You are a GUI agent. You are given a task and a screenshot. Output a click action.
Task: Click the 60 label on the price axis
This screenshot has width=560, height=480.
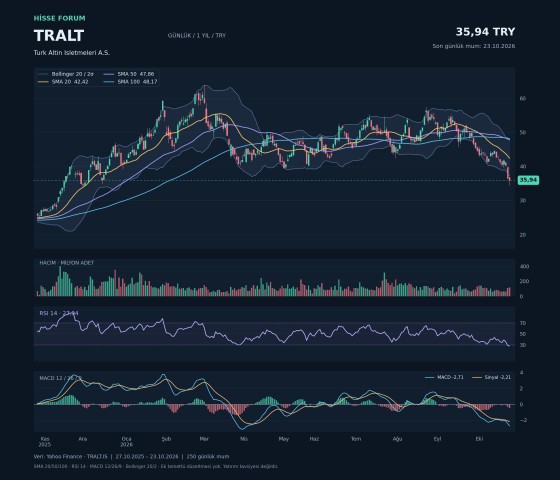click(x=522, y=98)
